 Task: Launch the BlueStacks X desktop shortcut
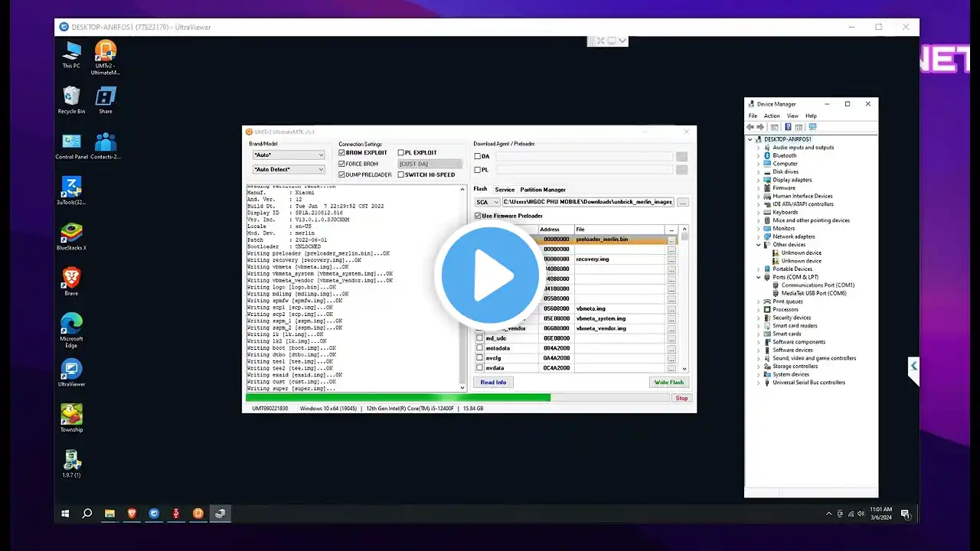pos(71,236)
